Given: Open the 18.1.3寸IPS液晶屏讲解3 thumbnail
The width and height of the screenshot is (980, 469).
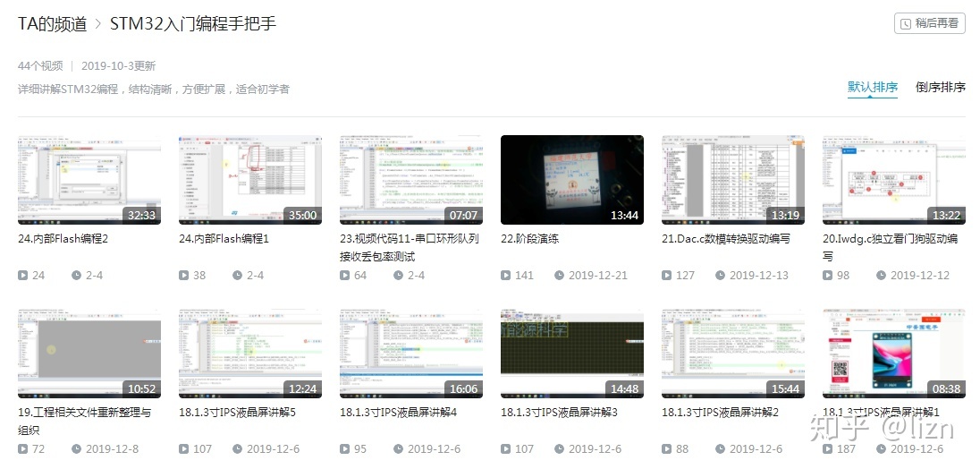Looking at the screenshot, I should [x=572, y=354].
